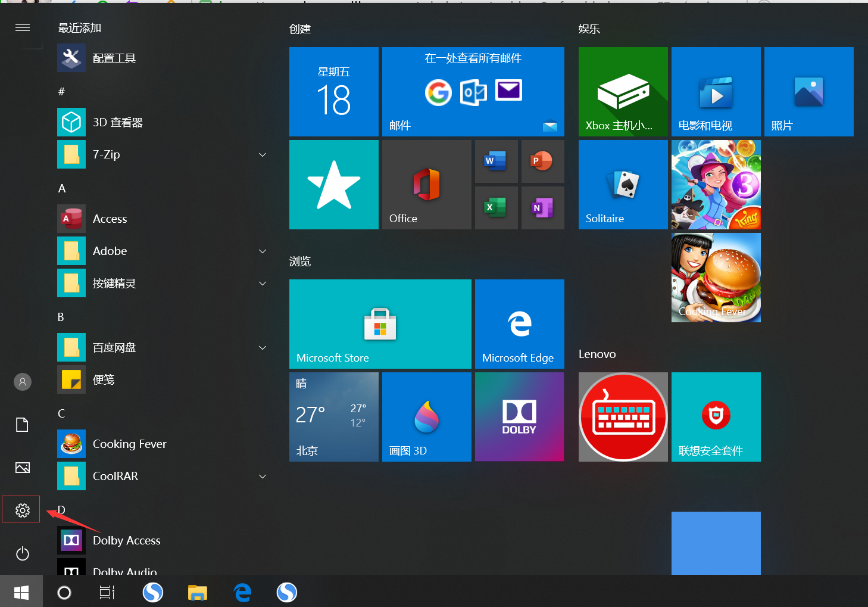Click the user account avatar icon
The image size is (868, 607).
(22, 382)
